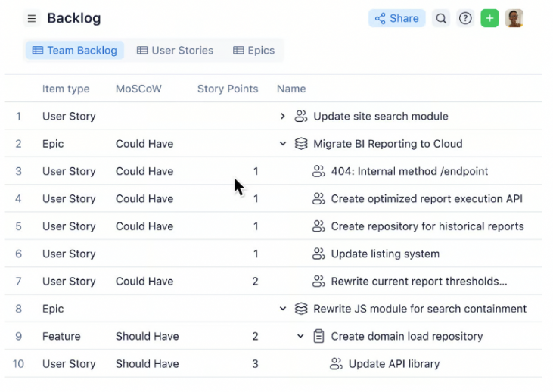Open the Create domain load repository feature
This screenshot has width=553, height=392.
pos(407,336)
